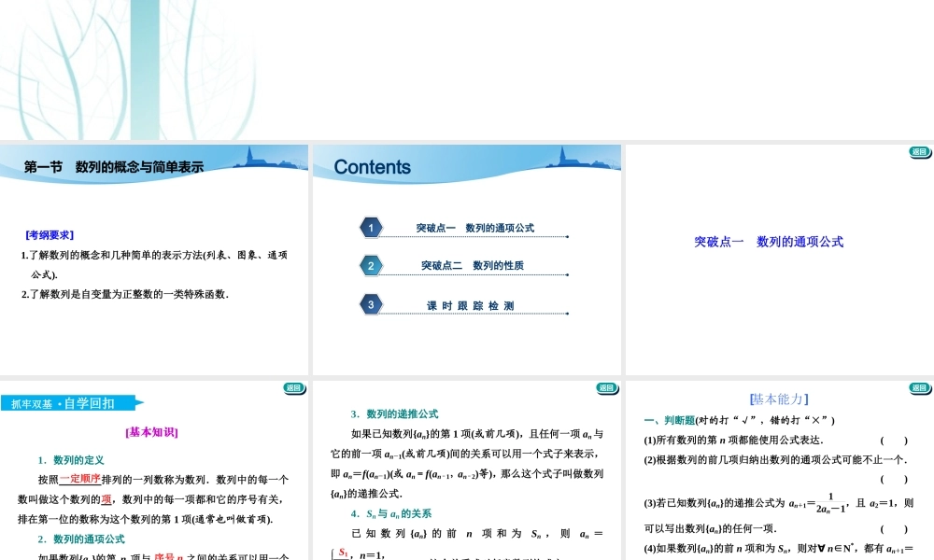Click 返回 button on top-right 突破点一 slide
Image resolution: width=934 pixels, height=560 pixels.
pos(917,151)
